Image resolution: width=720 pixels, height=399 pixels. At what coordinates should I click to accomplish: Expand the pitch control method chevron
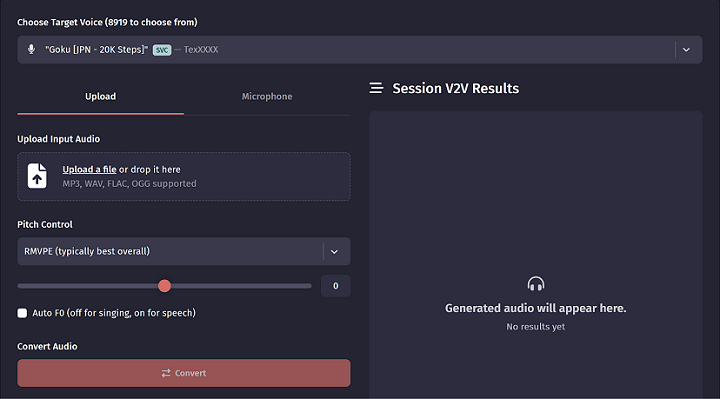[334, 252]
